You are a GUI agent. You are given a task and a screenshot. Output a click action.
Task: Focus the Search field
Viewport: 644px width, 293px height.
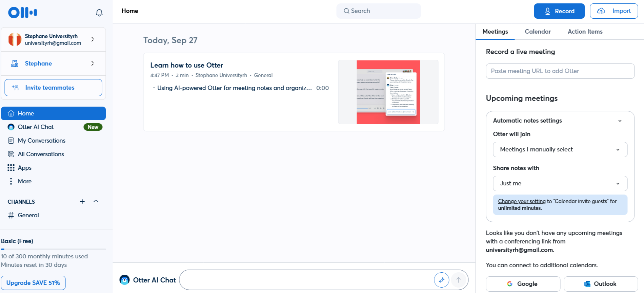pos(379,11)
